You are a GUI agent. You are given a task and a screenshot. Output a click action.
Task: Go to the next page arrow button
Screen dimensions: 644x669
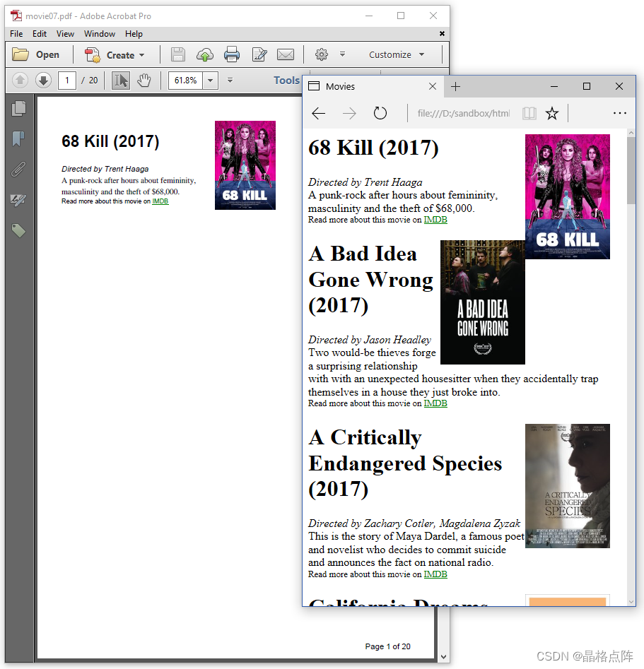click(x=44, y=81)
